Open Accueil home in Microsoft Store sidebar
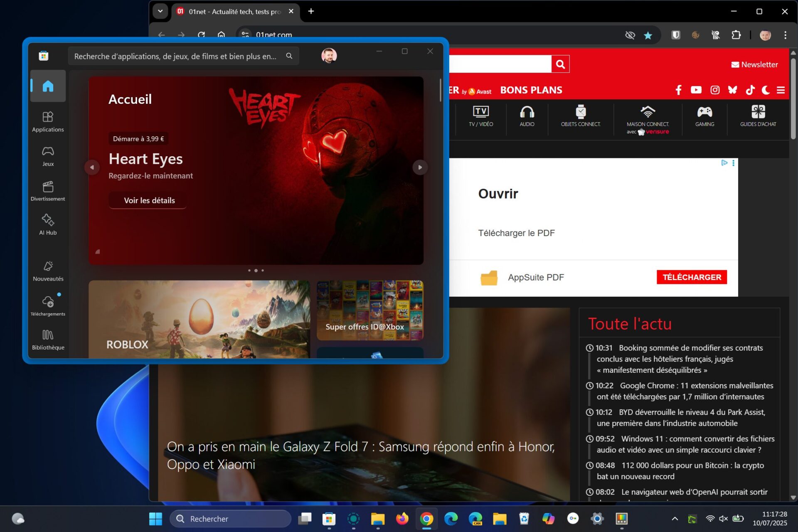This screenshot has width=798, height=532. click(48, 86)
